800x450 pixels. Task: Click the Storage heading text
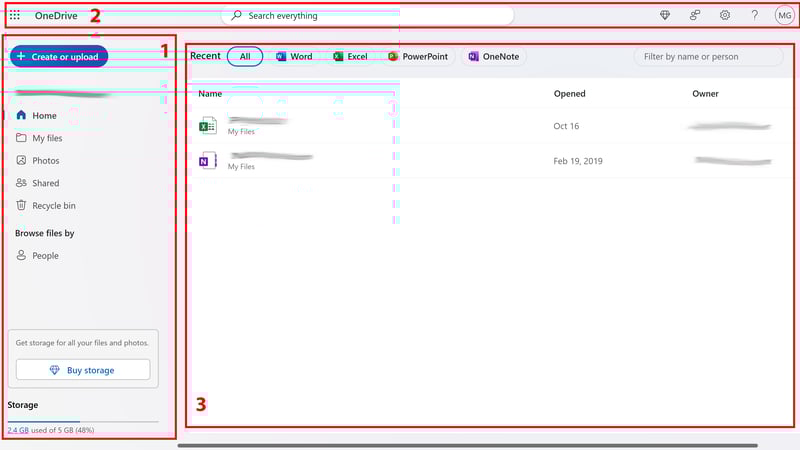tap(22, 405)
